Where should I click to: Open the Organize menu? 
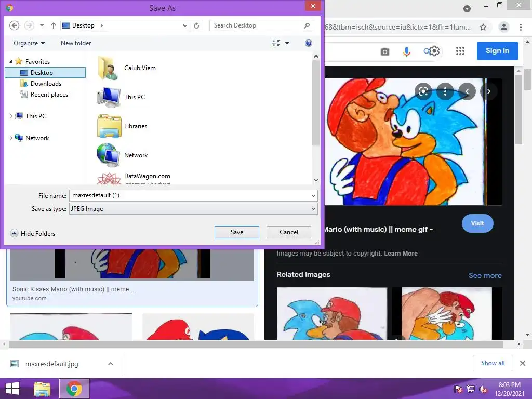29,43
